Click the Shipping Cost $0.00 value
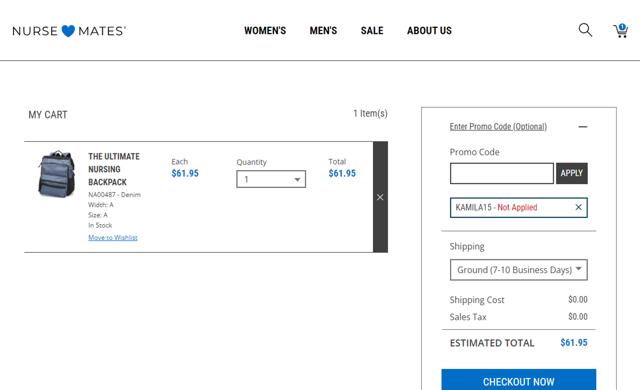This screenshot has width=640, height=390. tap(578, 299)
